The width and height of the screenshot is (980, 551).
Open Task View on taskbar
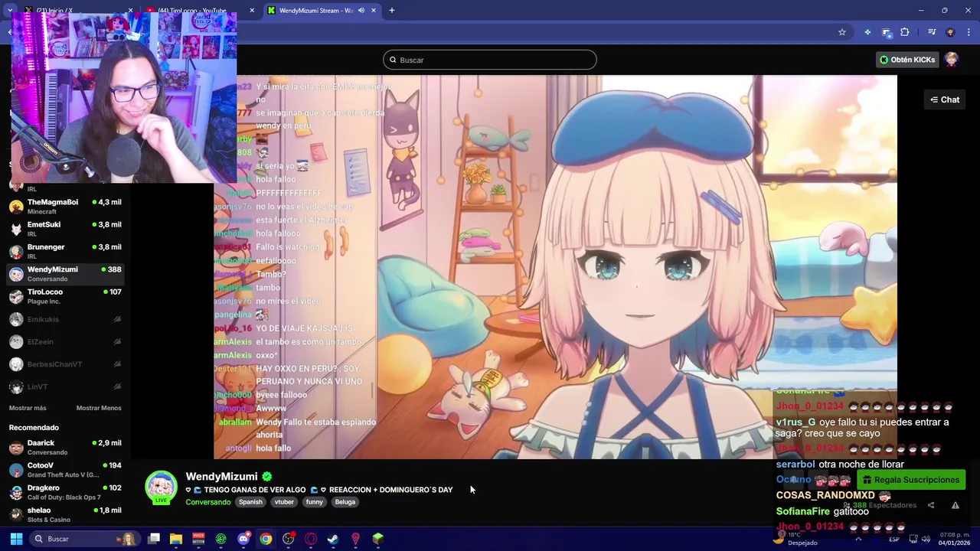click(154, 539)
